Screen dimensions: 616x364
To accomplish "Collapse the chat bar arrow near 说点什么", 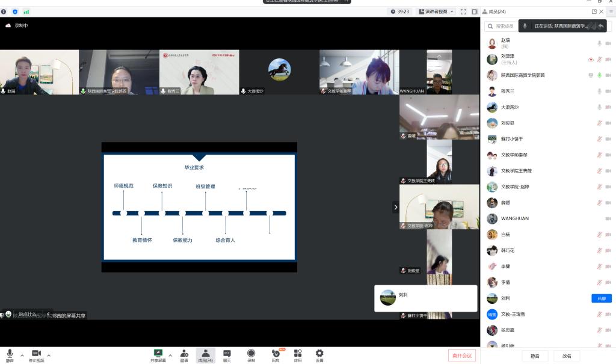I will click(x=48, y=313).
